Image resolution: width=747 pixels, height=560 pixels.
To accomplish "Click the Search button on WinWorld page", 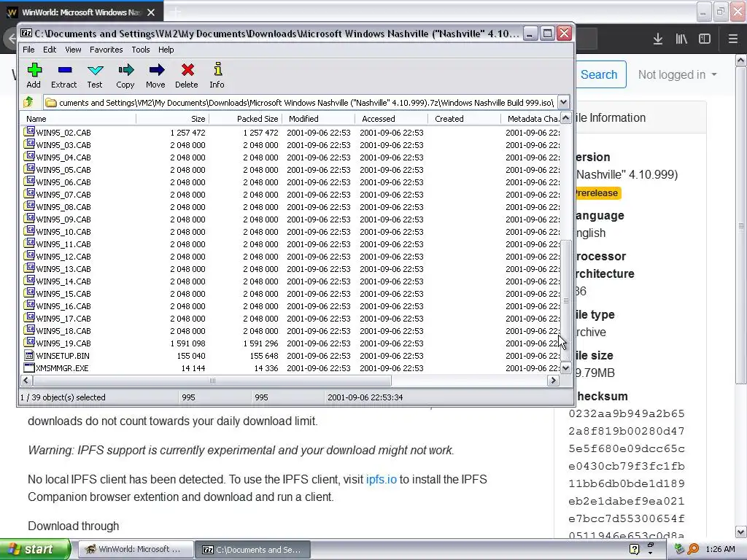I will point(600,75).
